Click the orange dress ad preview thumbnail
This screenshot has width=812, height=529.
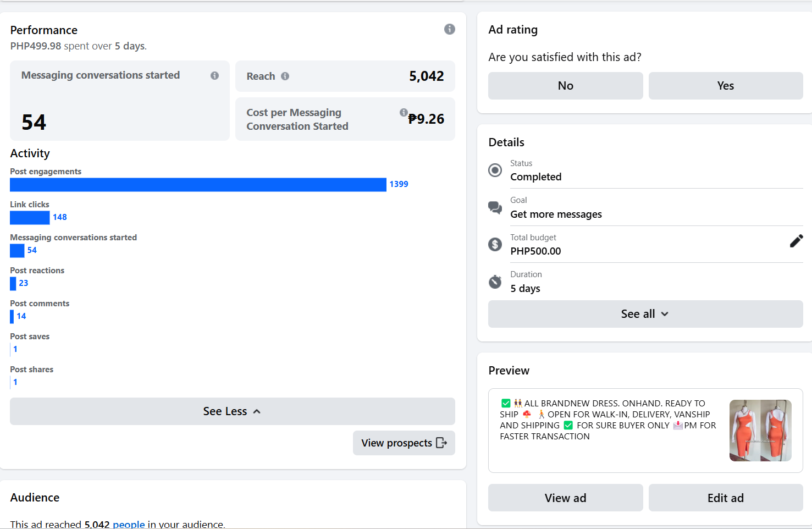[760, 431]
